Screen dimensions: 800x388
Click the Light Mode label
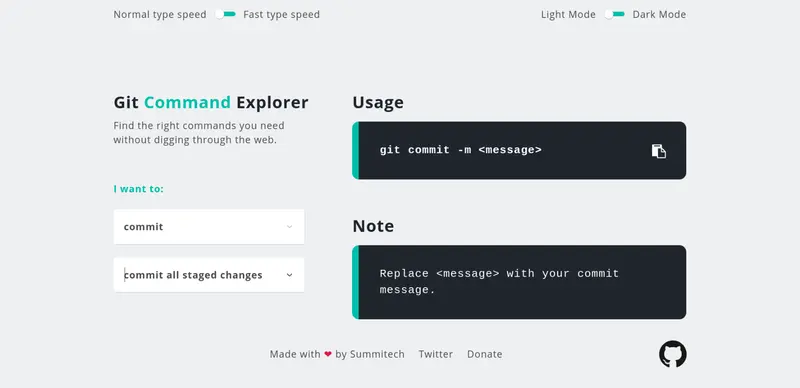(x=568, y=14)
